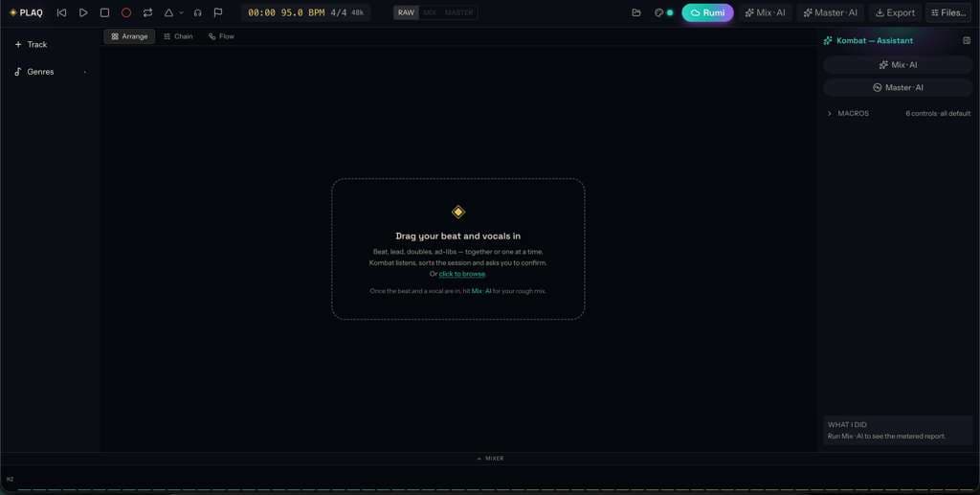The image size is (980, 495).
Task: Toggle loop mode
Action: (x=147, y=12)
